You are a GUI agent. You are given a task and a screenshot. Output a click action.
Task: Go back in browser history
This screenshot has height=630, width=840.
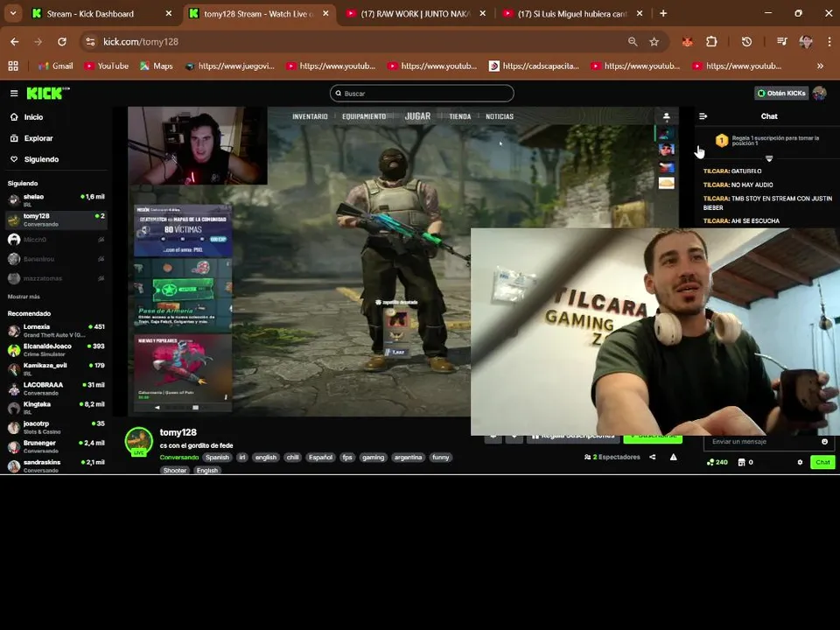(x=15, y=42)
